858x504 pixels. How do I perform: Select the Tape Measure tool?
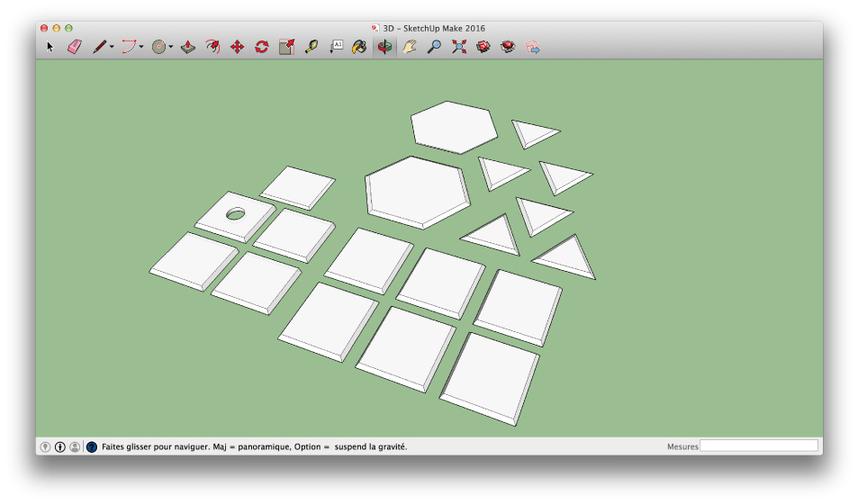(x=312, y=47)
